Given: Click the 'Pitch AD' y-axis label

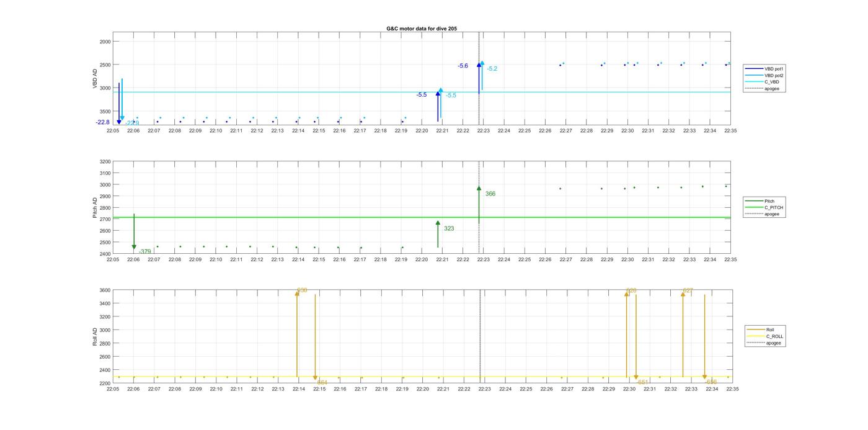Looking at the screenshot, I should coord(95,208).
